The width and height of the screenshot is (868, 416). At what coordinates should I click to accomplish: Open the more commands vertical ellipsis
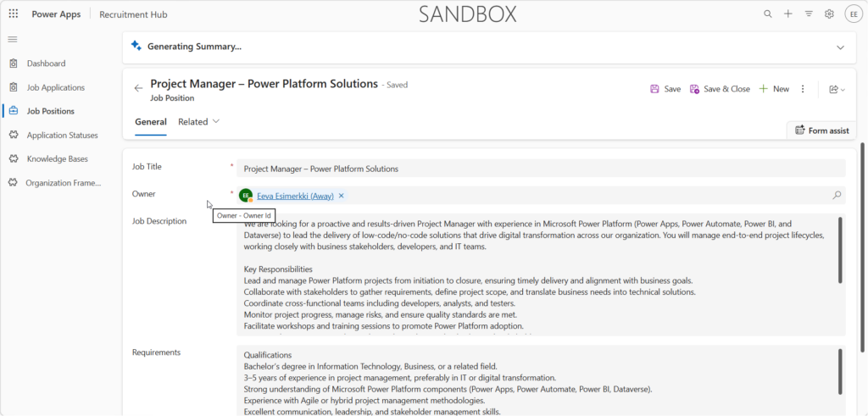tap(804, 89)
